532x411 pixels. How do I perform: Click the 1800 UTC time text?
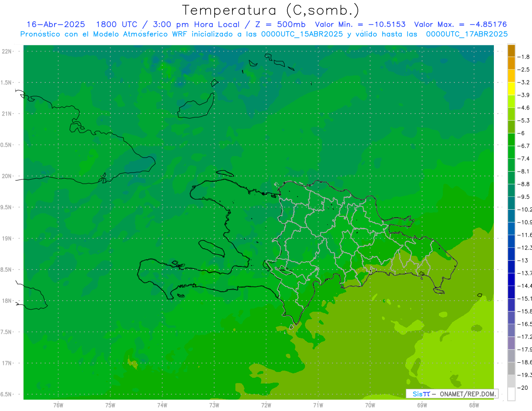point(117,24)
